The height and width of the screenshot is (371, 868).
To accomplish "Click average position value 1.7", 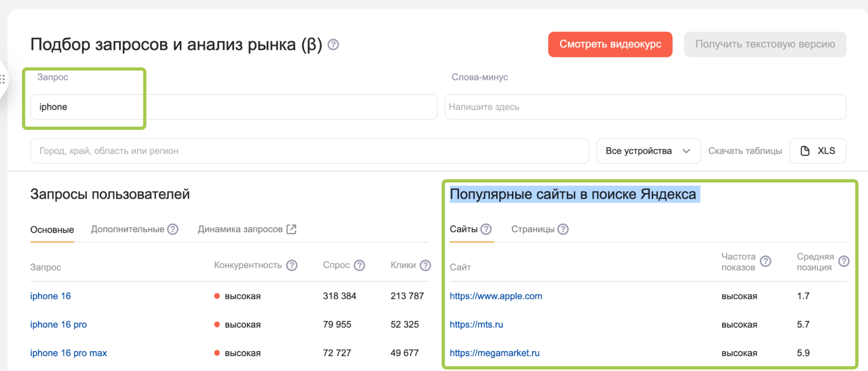I will pyautogui.click(x=803, y=296).
